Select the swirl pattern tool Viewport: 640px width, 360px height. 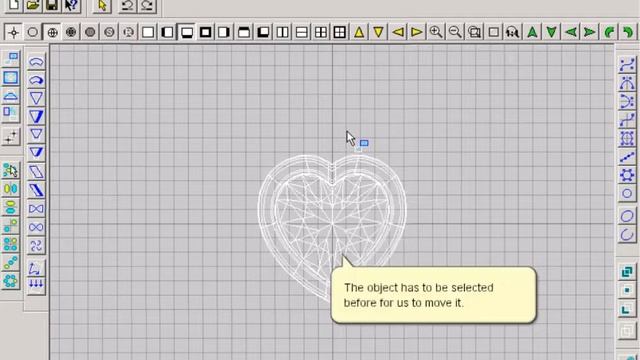tap(36, 245)
